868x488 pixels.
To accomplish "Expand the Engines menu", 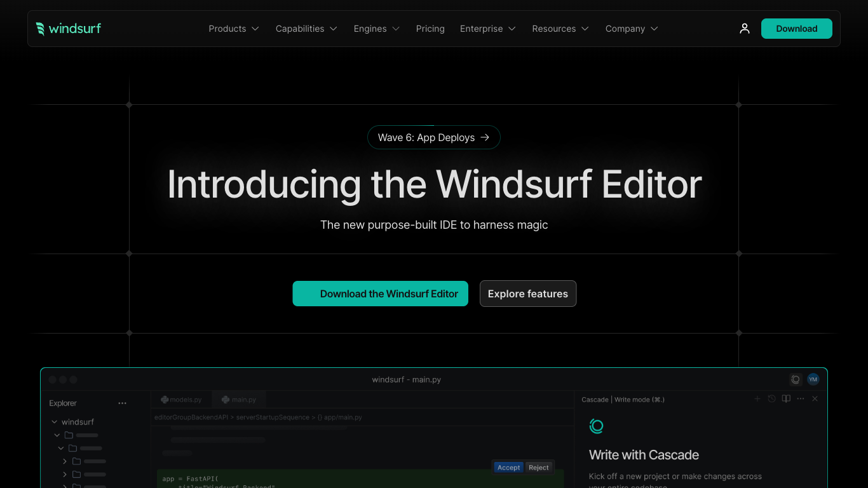I will pyautogui.click(x=377, y=29).
